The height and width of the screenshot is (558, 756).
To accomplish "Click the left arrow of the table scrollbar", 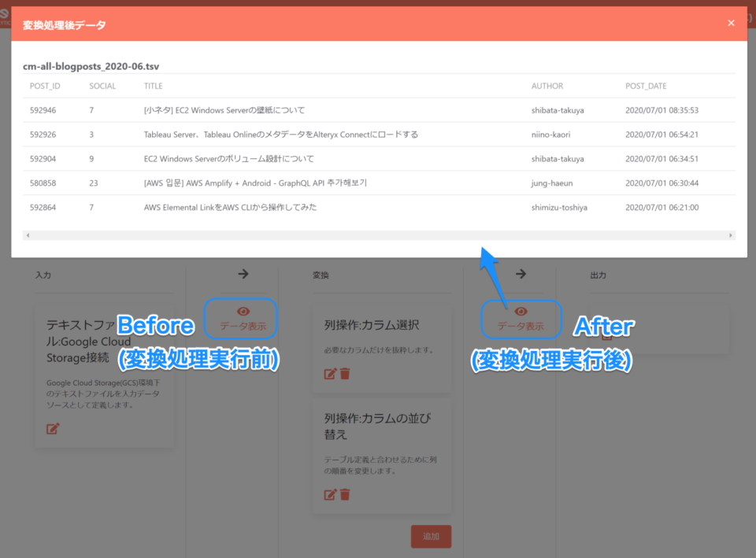I will tap(27, 235).
